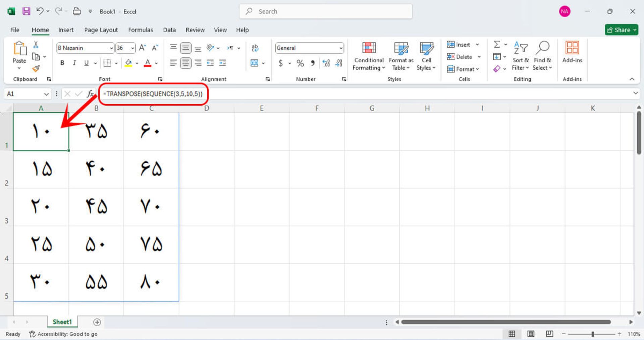Click the Format Painter brush icon
Image resolution: width=644 pixels, height=340 pixels.
(36, 69)
